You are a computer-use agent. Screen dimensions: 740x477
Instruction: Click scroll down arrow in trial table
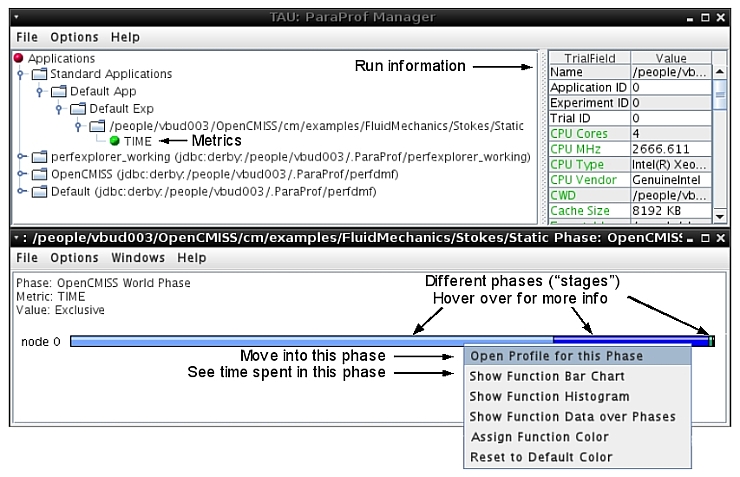720,217
